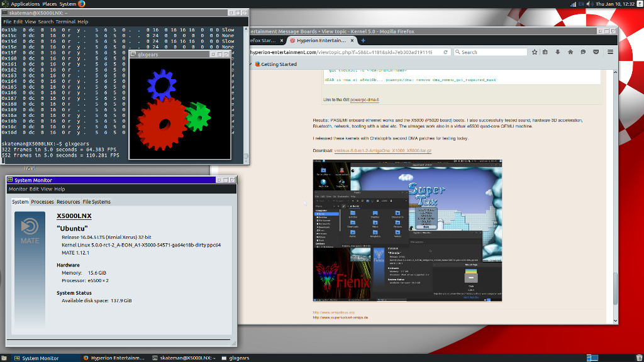644x362 pixels.
Task: Switch to skateman@X5000LNX terminal in taskbar
Action: pyautogui.click(x=184, y=358)
